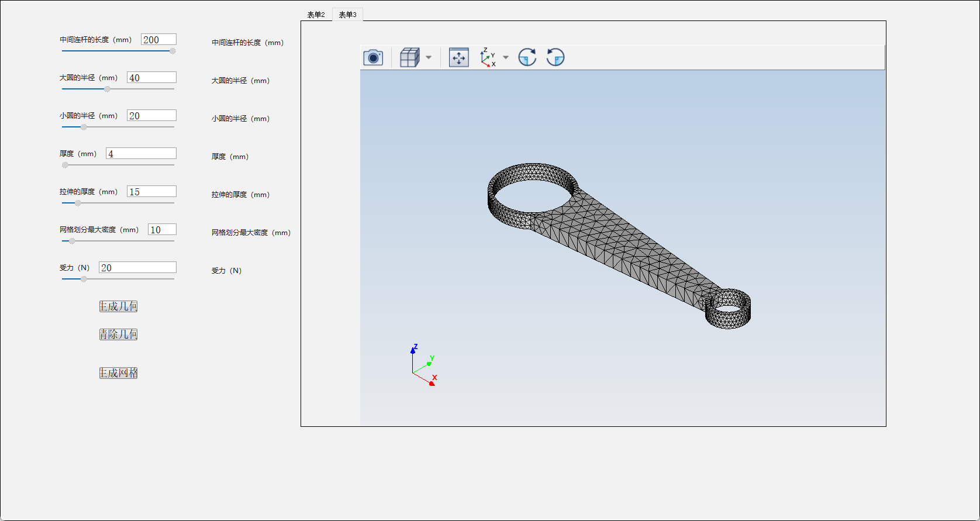
Task: Click the 受力 (N) input field showing 20
Action: pos(137,267)
